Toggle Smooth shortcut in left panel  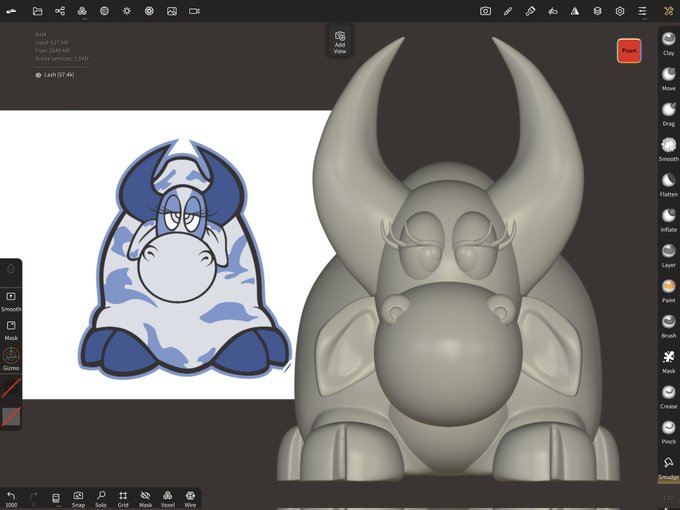[11, 301]
